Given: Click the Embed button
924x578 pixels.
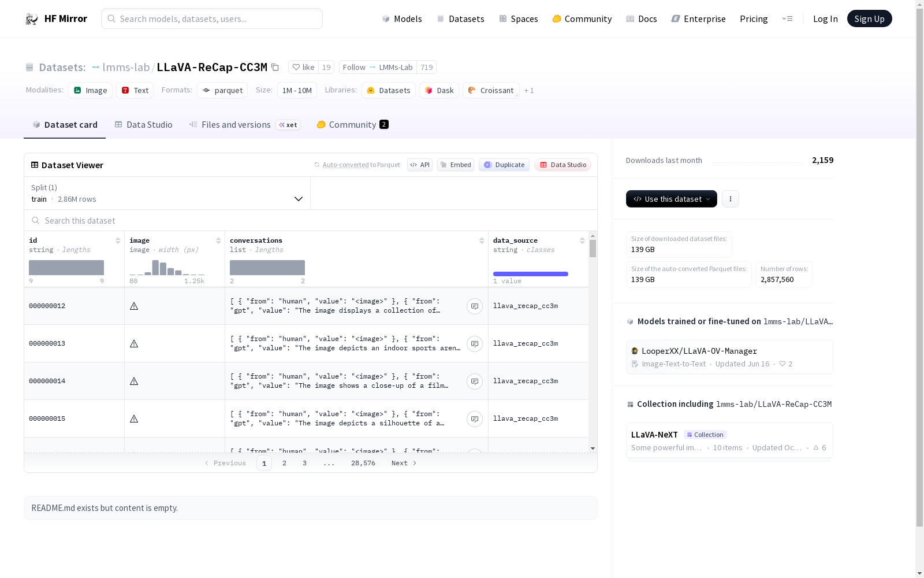Looking at the screenshot, I should pos(456,165).
